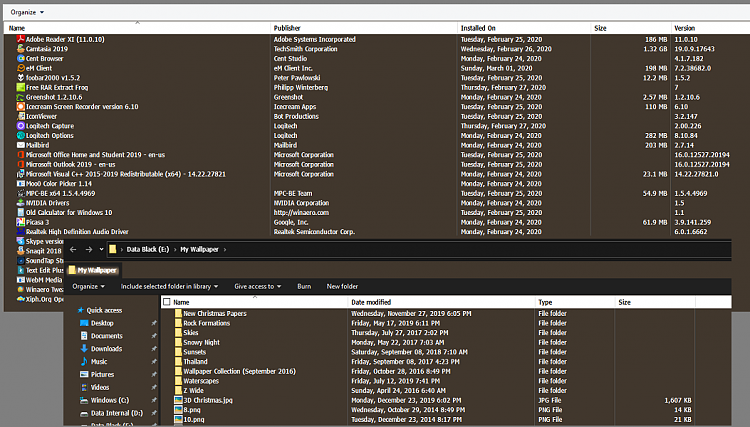This screenshot has width=750, height=427.
Task: Open Documents in the navigation pane
Action: pyautogui.click(x=107, y=336)
